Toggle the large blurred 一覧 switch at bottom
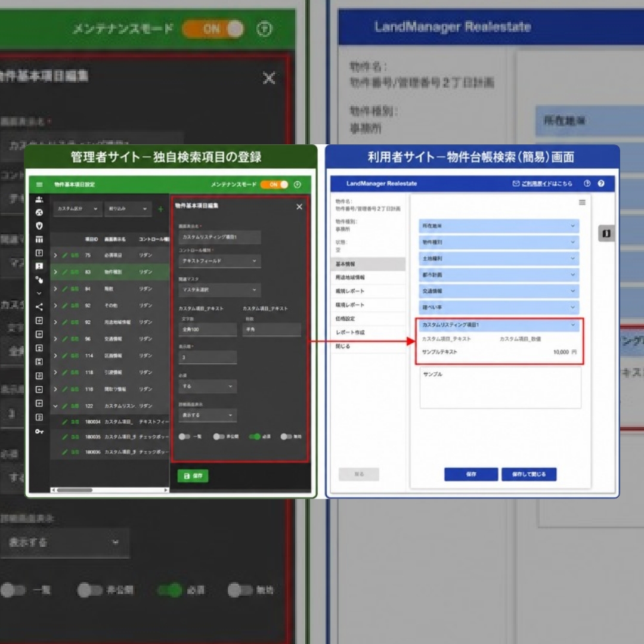Viewport: 644px width, 644px height. [x=13, y=590]
